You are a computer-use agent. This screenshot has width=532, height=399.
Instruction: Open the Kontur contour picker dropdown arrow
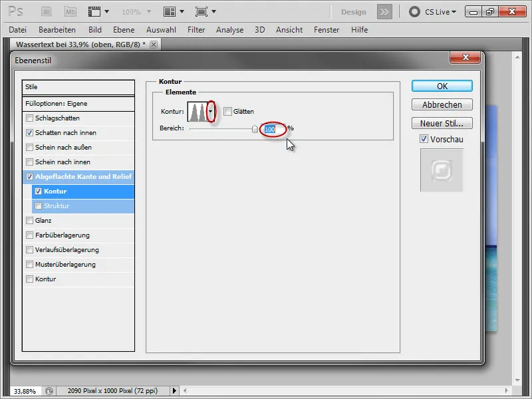211,111
